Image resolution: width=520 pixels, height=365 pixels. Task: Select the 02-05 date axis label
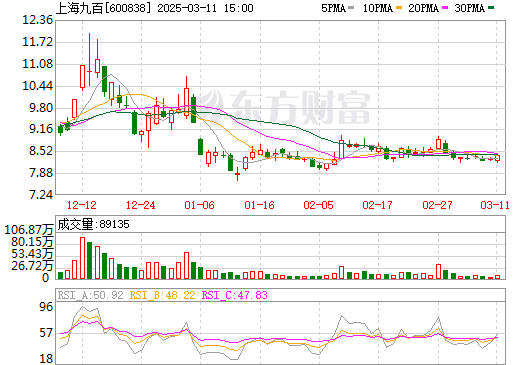click(318, 205)
